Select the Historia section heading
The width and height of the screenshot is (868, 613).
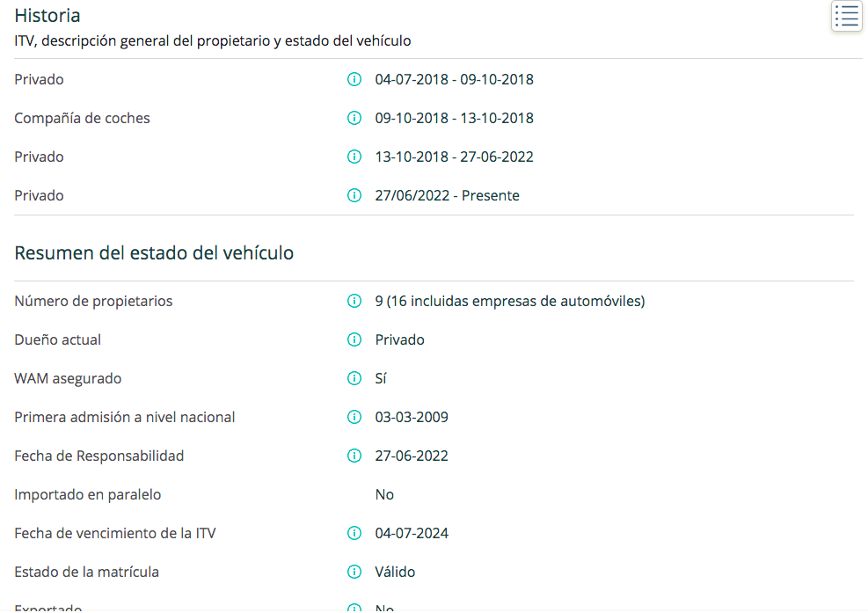pos(47,16)
